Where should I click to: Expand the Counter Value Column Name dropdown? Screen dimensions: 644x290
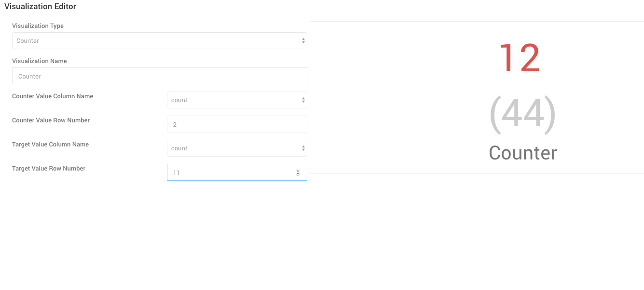[236, 100]
